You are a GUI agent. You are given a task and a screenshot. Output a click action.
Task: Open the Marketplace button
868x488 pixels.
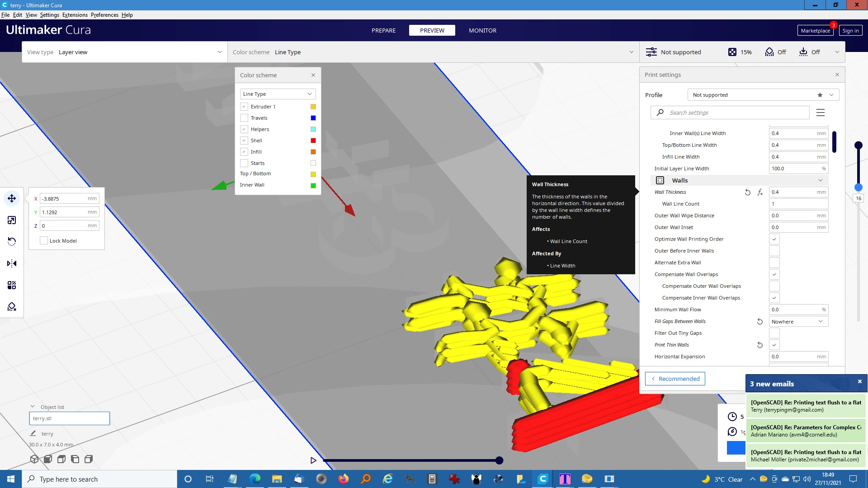[x=815, y=30]
